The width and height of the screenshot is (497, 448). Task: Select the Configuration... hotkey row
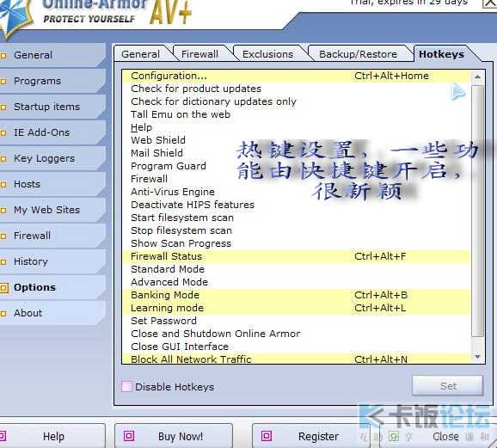point(297,76)
